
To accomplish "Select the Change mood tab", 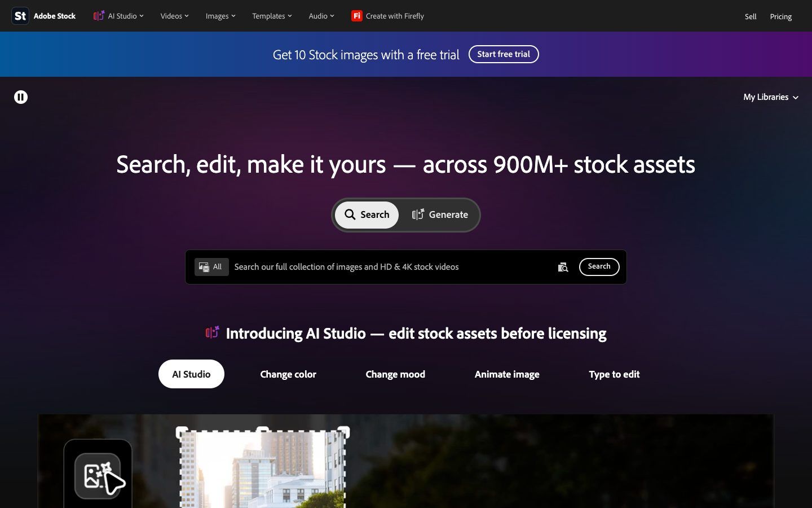I will coord(395,374).
